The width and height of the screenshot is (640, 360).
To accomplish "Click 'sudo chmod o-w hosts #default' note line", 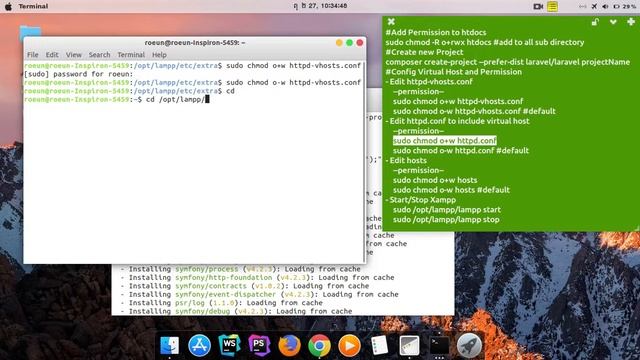I will 451,190.
